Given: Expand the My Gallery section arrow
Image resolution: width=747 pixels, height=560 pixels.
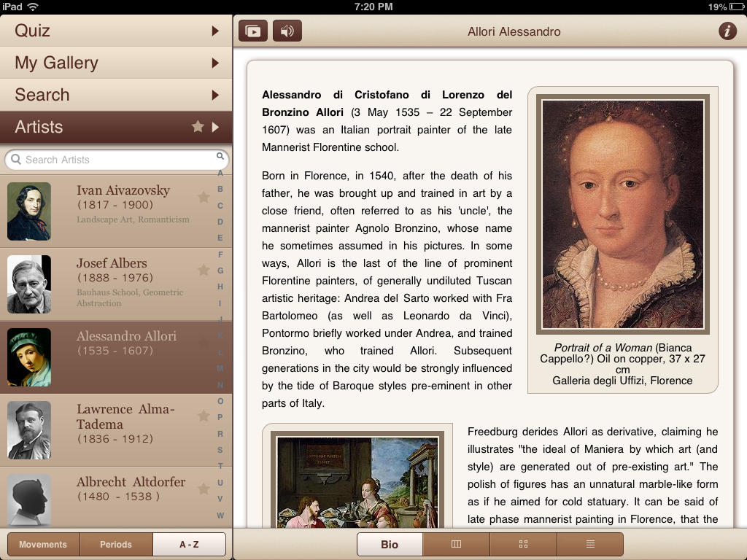Looking at the screenshot, I should [x=215, y=63].
